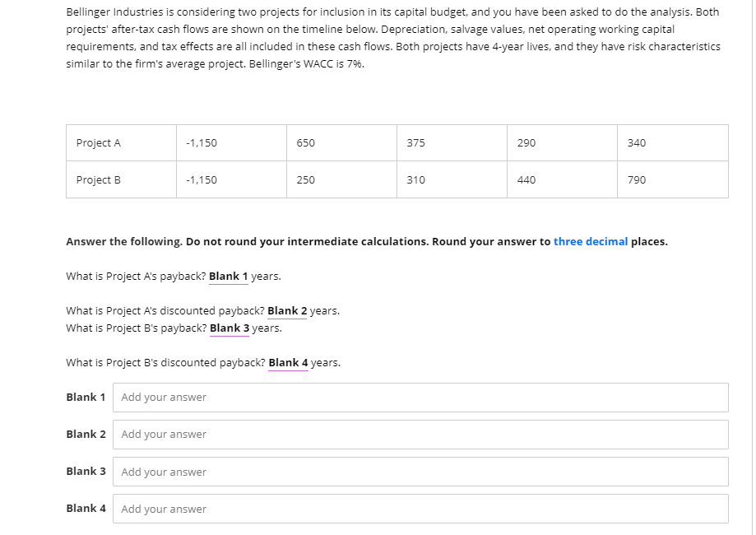The image size is (756, 535).
Task: Click the 340 cash flow cell
Action: pyautogui.click(x=673, y=142)
